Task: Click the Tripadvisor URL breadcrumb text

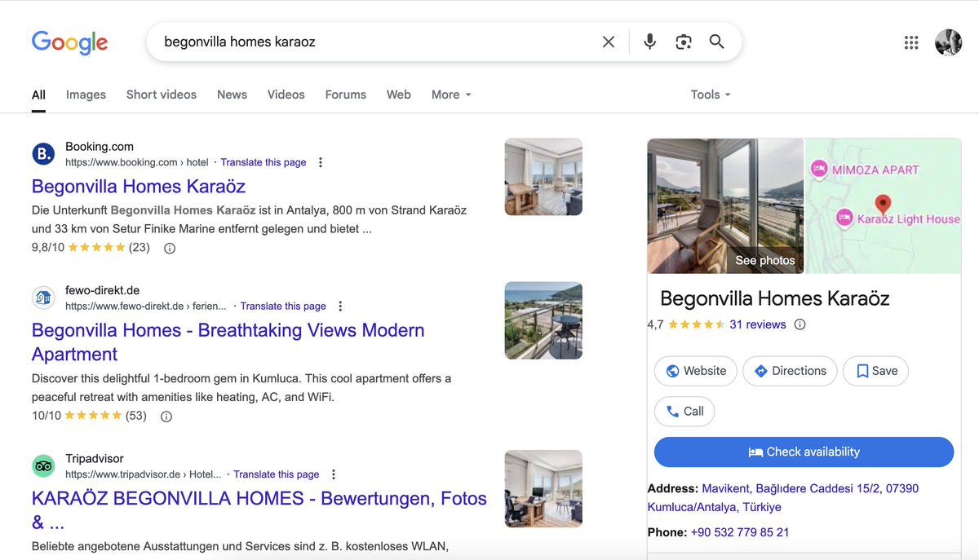Action: pyautogui.click(x=144, y=474)
